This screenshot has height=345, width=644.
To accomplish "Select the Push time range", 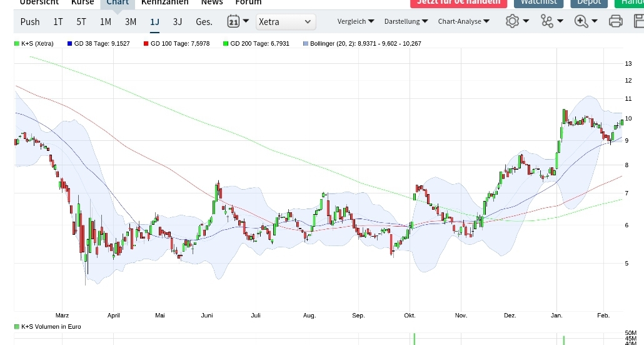I will point(30,21).
